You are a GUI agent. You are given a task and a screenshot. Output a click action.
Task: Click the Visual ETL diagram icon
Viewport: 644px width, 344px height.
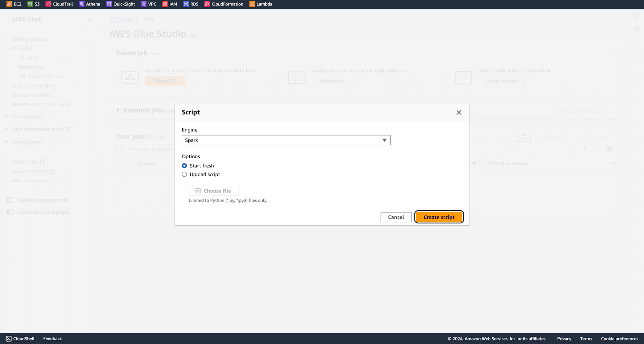click(x=130, y=78)
